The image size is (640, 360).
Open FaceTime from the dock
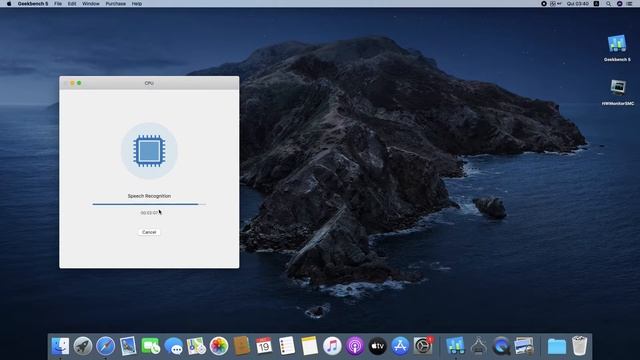coord(151,346)
